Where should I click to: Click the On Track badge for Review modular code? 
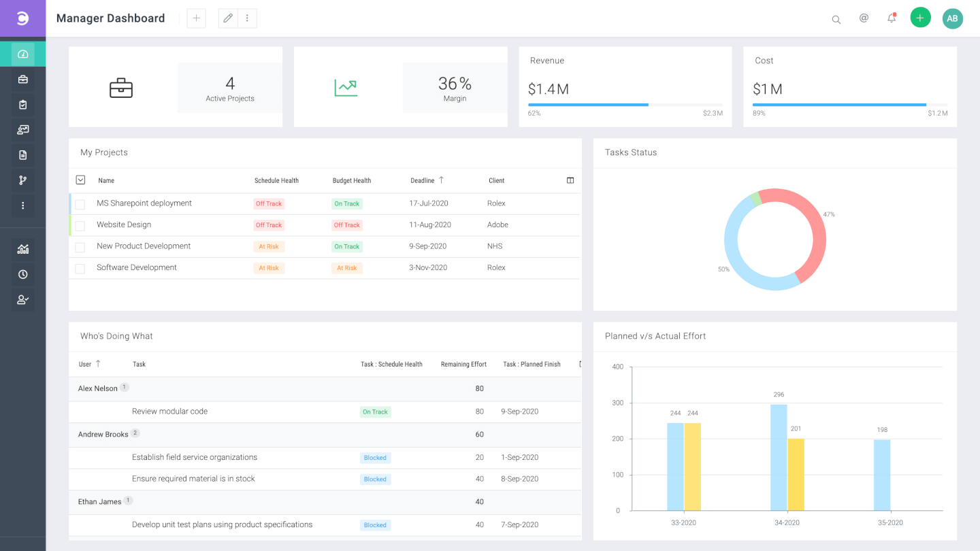tap(375, 412)
